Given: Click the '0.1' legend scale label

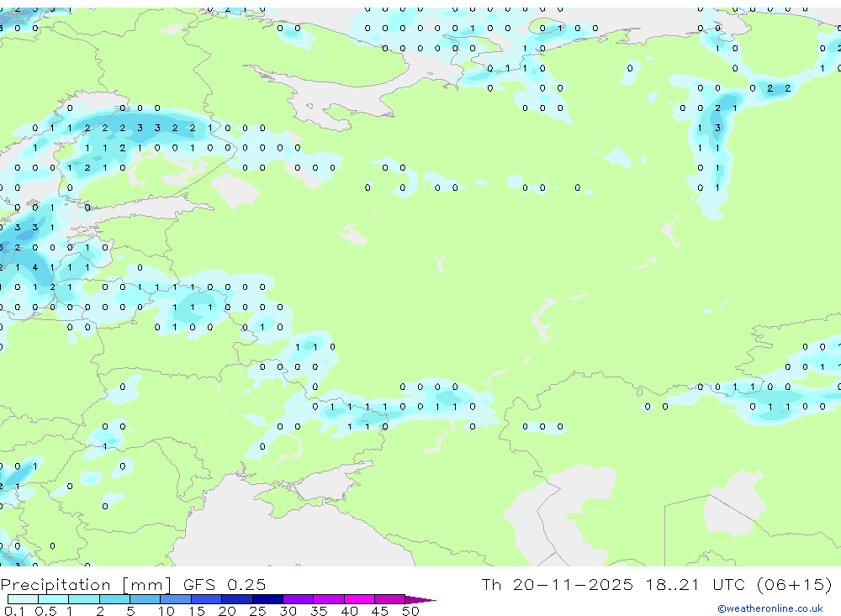Looking at the screenshot, I should (x=14, y=611).
